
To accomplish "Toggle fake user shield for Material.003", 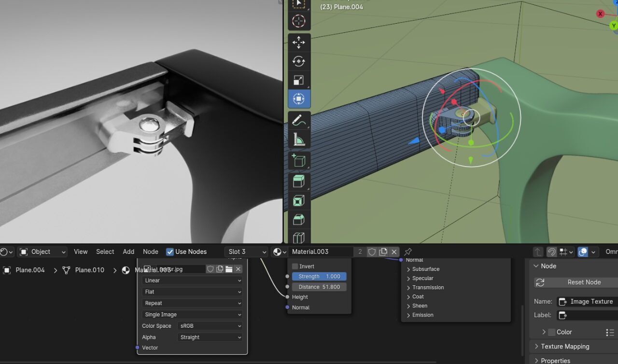I will click(372, 252).
